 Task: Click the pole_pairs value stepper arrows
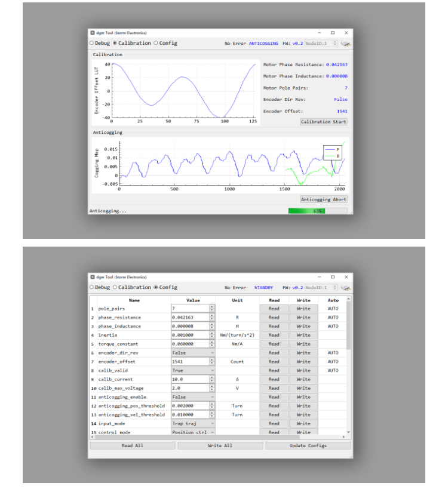211,309
